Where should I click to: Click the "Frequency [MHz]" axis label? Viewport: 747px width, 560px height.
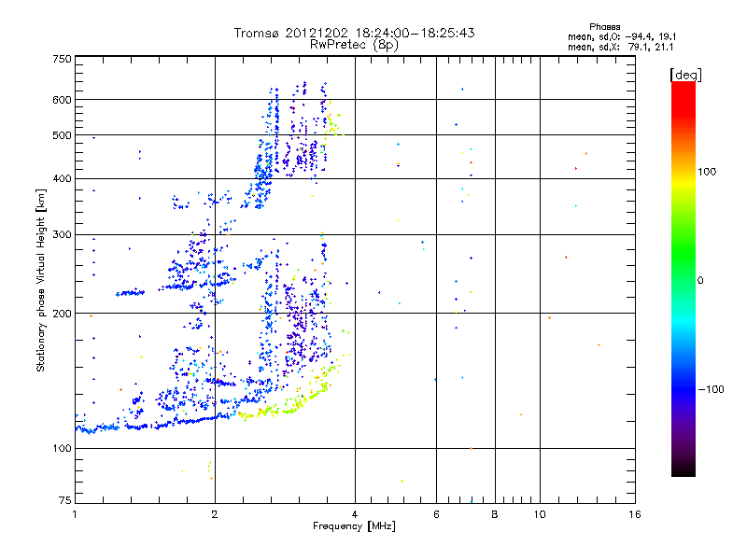coord(354,526)
